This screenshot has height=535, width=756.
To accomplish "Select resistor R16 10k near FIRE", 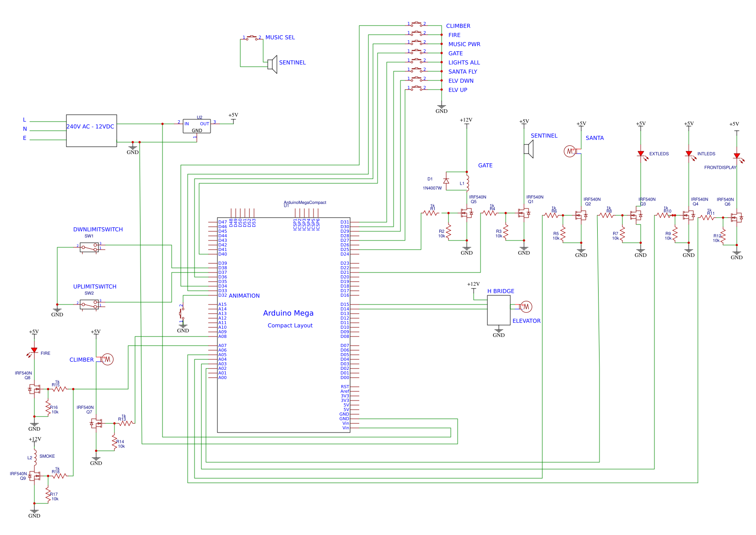I will point(48,408).
